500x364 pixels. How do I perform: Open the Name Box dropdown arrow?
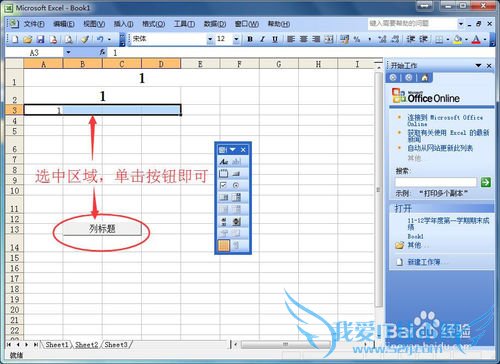click(68, 52)
